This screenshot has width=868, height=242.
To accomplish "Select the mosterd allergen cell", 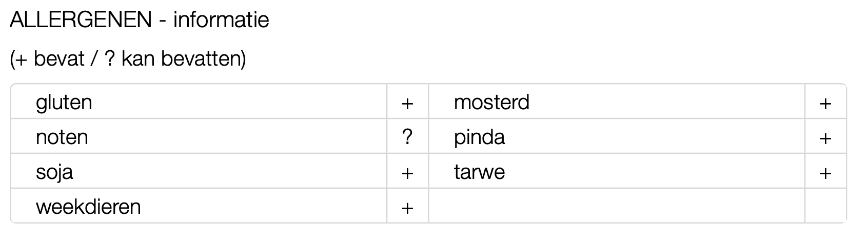I will coord(617,102).
